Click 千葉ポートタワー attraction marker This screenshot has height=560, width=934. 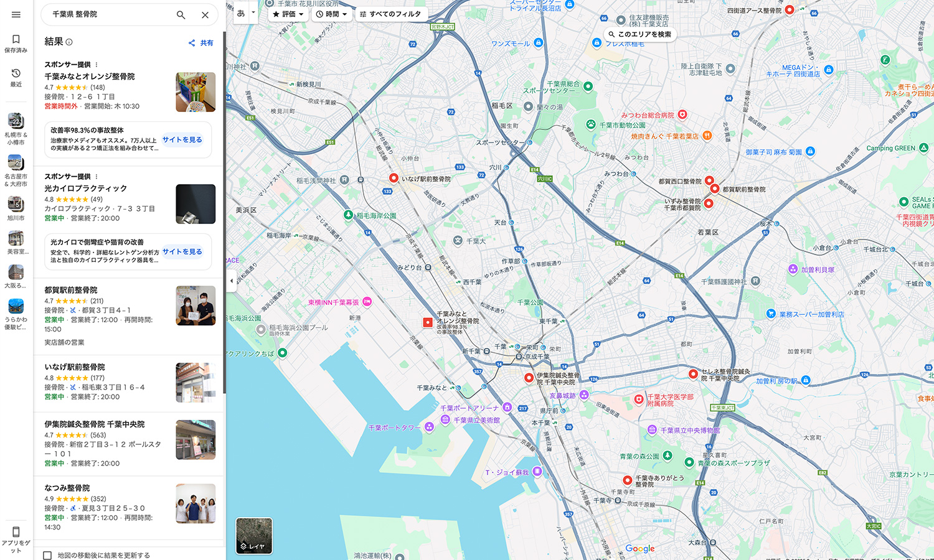click(x=429, y=427)
